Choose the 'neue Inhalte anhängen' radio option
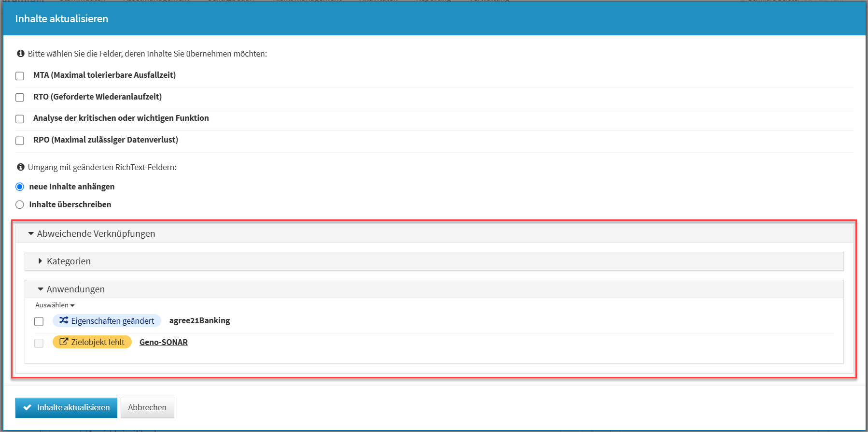 (20, 187)
